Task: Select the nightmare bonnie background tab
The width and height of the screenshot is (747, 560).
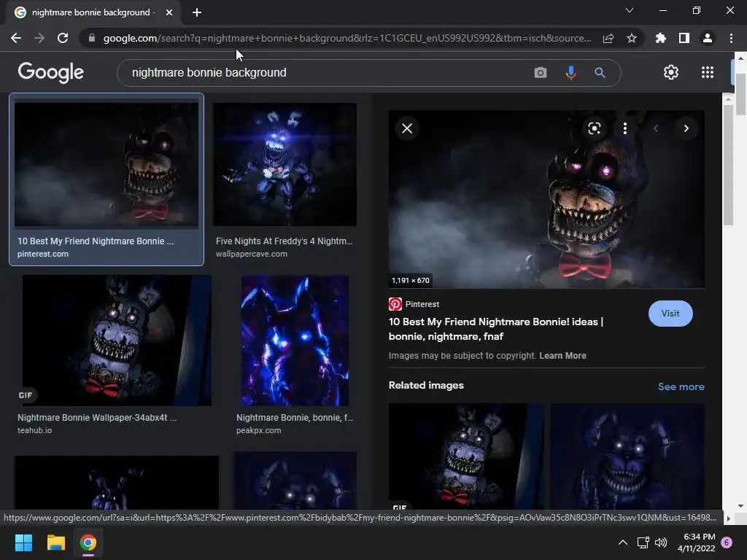Action: pos(93,12)
